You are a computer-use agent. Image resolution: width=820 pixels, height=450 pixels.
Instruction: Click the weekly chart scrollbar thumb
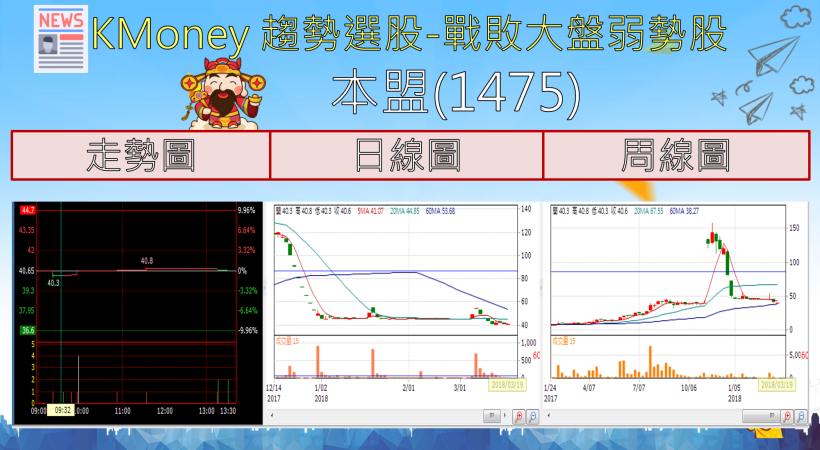coord(761,416)
